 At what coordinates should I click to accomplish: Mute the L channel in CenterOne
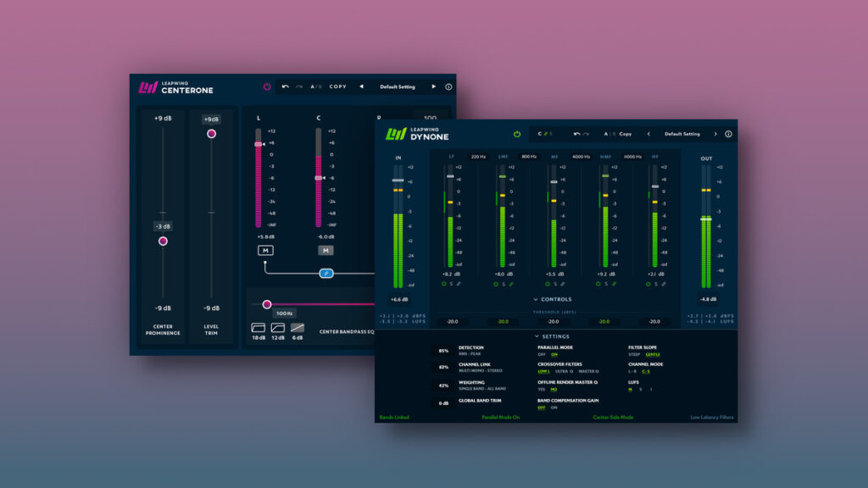tap(265, 250)
